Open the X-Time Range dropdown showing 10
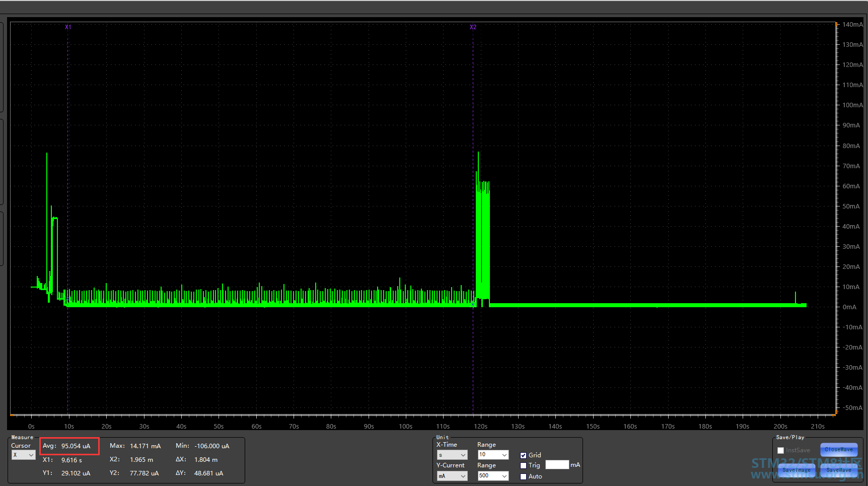This screenshot has width=868, height=486. point(493,455)
